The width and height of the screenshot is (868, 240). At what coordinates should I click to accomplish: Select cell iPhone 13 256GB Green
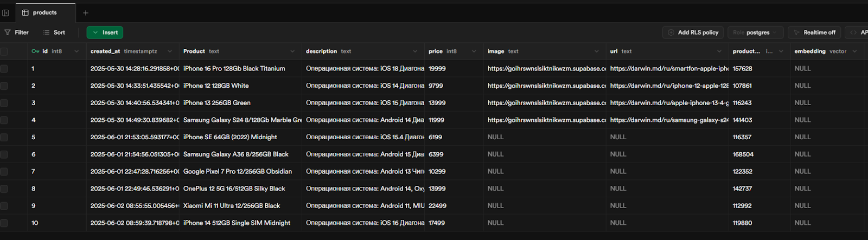click(241, 103)
